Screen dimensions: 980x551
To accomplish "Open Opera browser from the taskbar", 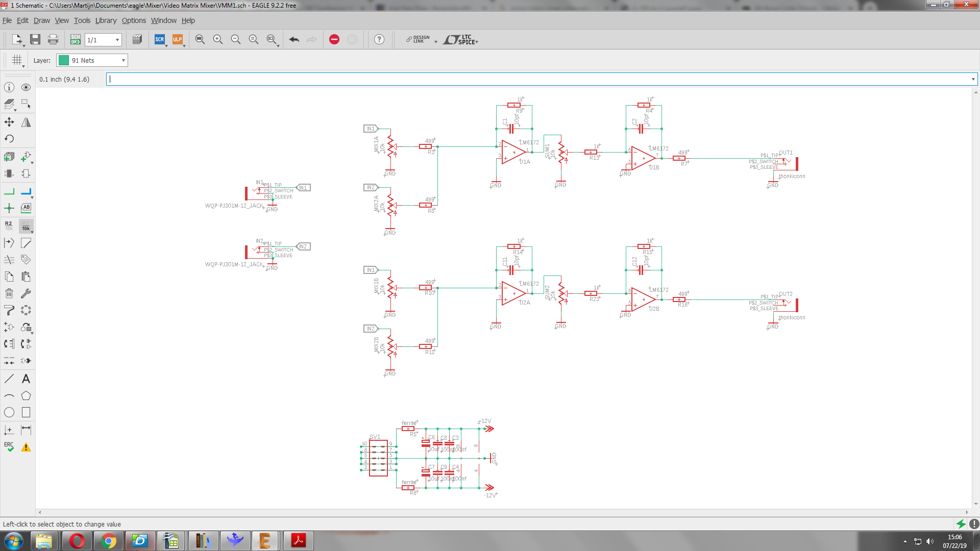I will [77, 541].
